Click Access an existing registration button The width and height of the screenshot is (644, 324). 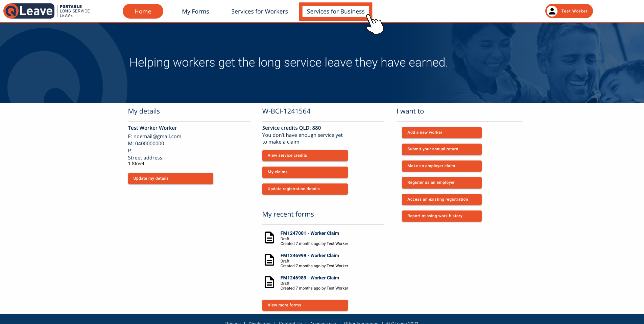[x=441, y=199]
